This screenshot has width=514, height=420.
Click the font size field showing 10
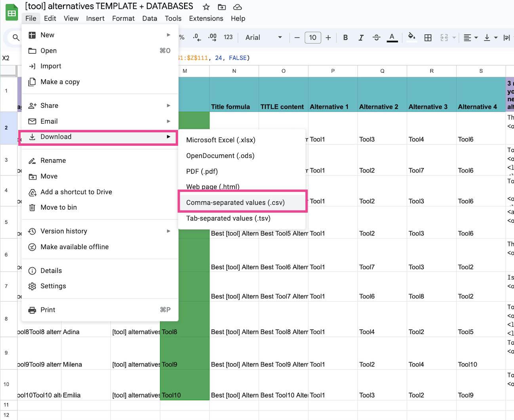pyautogui.click(x=313, y=38)
